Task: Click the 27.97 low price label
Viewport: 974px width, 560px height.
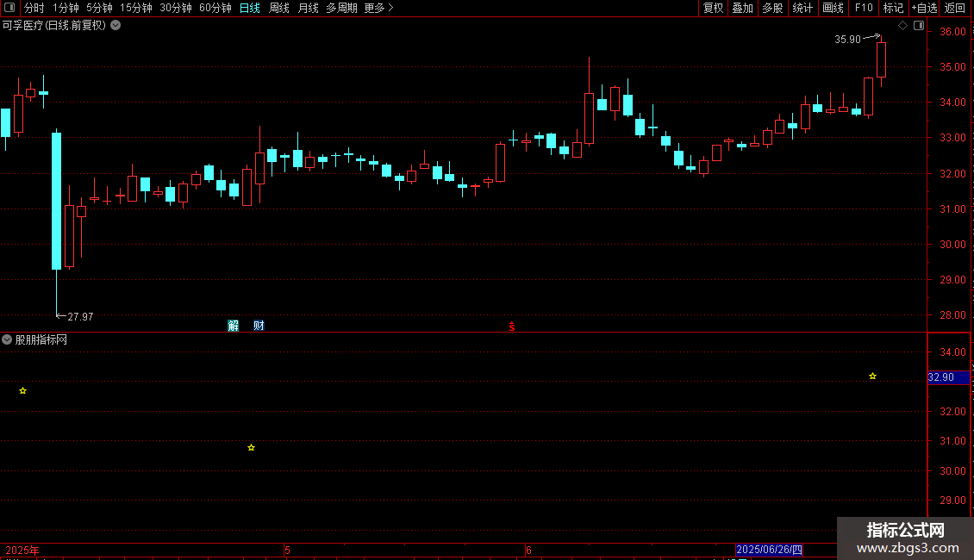Action: click(x=80, y=317)
